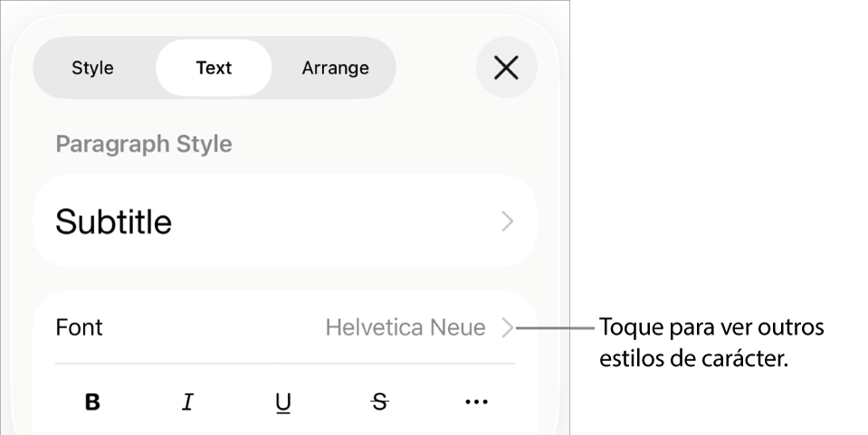Switch to the Style tab
Image resolution: width=868 pixels, height=435 pixels.
click(92, 68)
